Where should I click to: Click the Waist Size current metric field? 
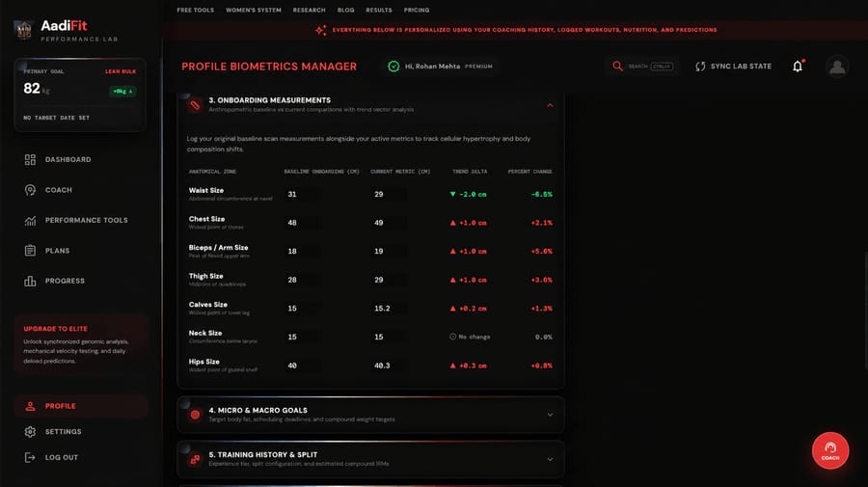390,194
